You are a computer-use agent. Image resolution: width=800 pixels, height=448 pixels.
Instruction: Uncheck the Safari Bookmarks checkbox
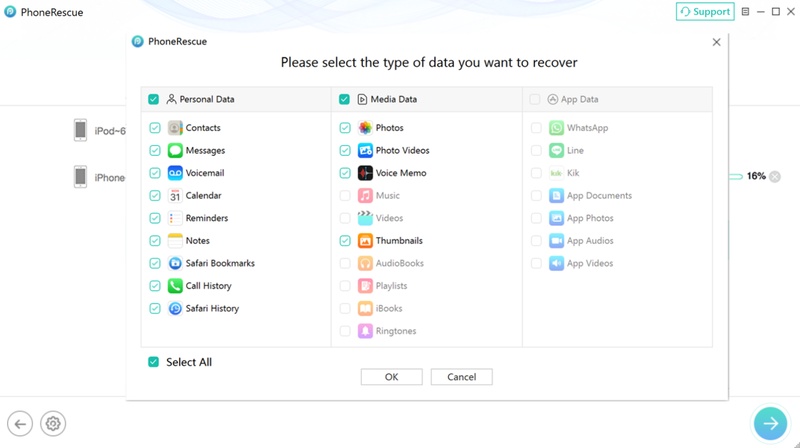click(x=155, y=263)
